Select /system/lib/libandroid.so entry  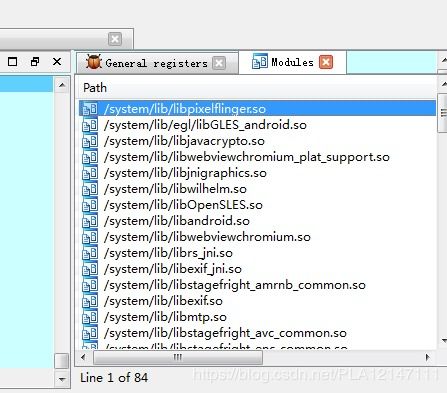point(177,221)
